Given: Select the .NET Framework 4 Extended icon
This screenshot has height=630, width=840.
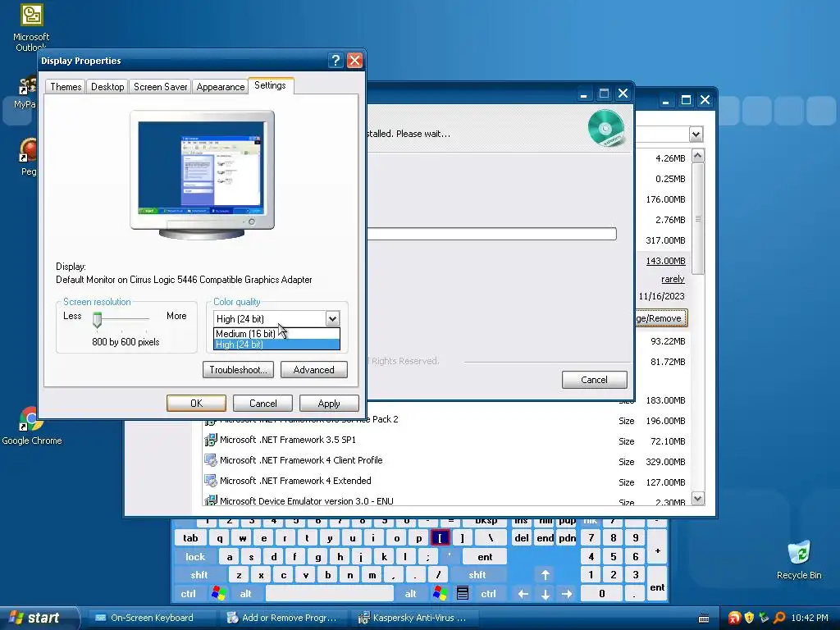Looking at the screenshot, I should (x=211, y=481).
